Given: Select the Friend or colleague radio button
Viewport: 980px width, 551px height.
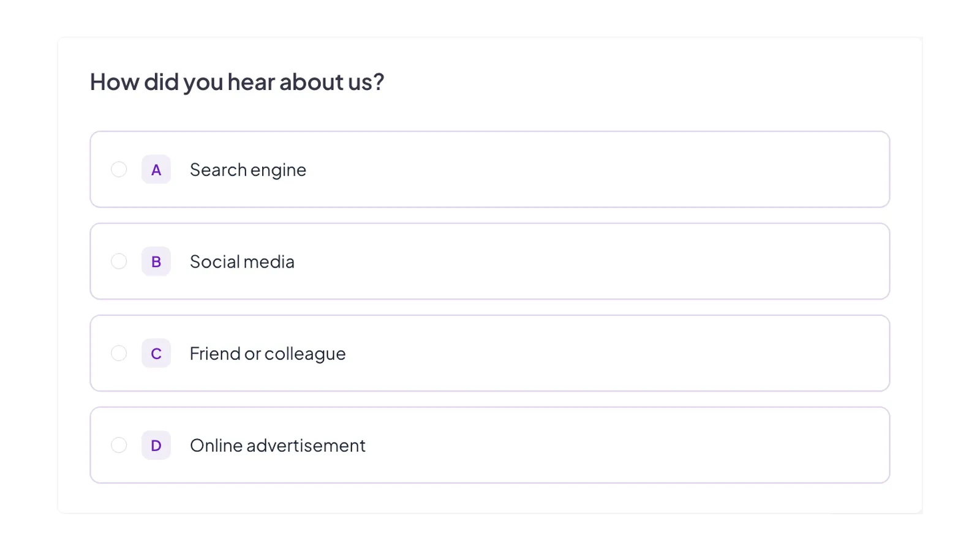Looking at the screenshot, I should 119,353.
